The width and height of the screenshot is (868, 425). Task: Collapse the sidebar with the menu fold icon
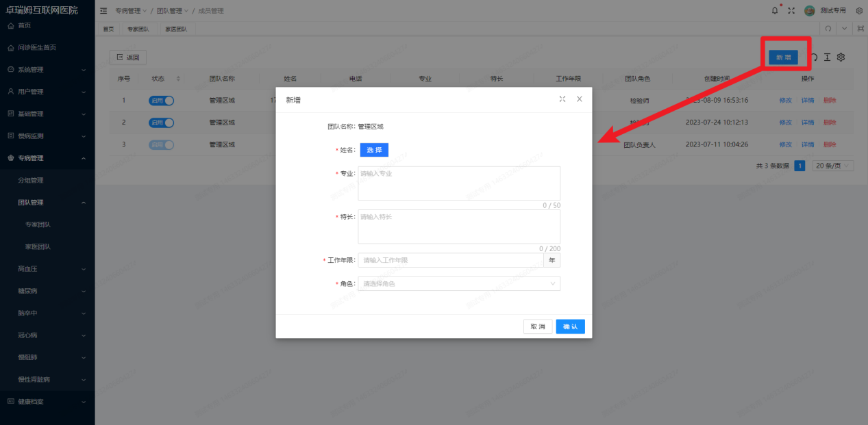pos(103,11)
